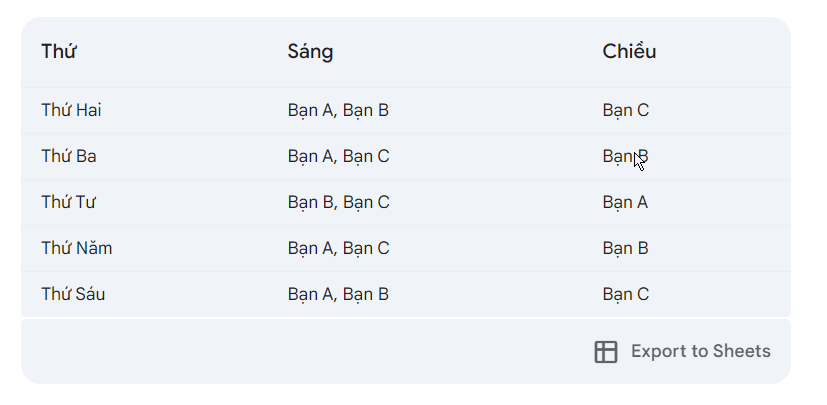The image size is (827, 405).
Task: Click the Sáng cell for Thứ Tư
Action: tap(338, 202)
